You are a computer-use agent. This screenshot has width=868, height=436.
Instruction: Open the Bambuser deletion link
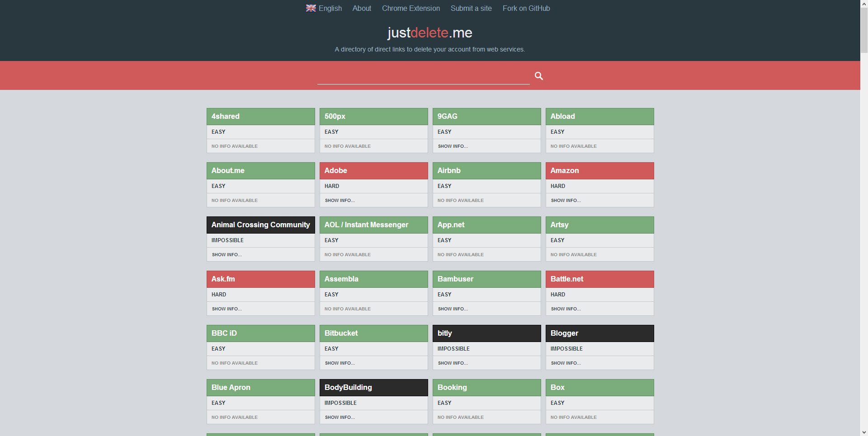pos(487,279)
